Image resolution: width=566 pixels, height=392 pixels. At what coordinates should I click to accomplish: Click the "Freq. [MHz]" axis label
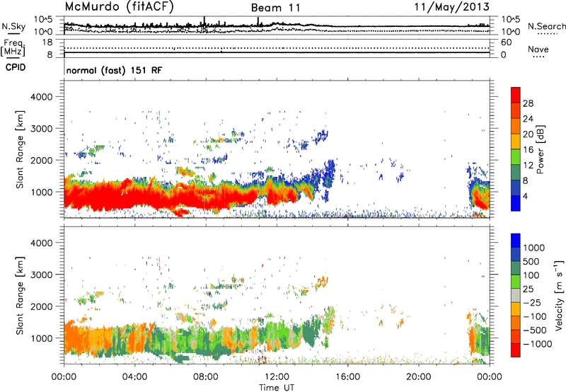pos(13,48)
